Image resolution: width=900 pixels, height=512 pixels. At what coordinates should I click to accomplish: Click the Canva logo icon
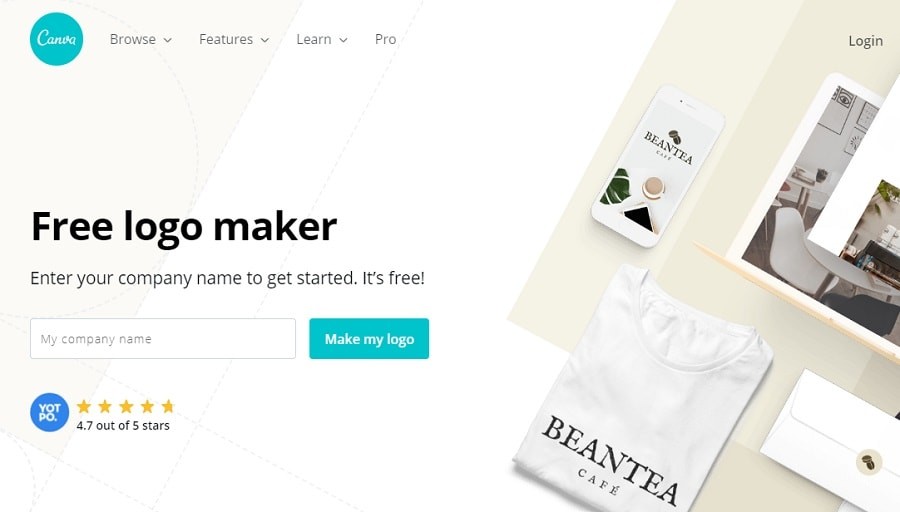click(56, 39)
